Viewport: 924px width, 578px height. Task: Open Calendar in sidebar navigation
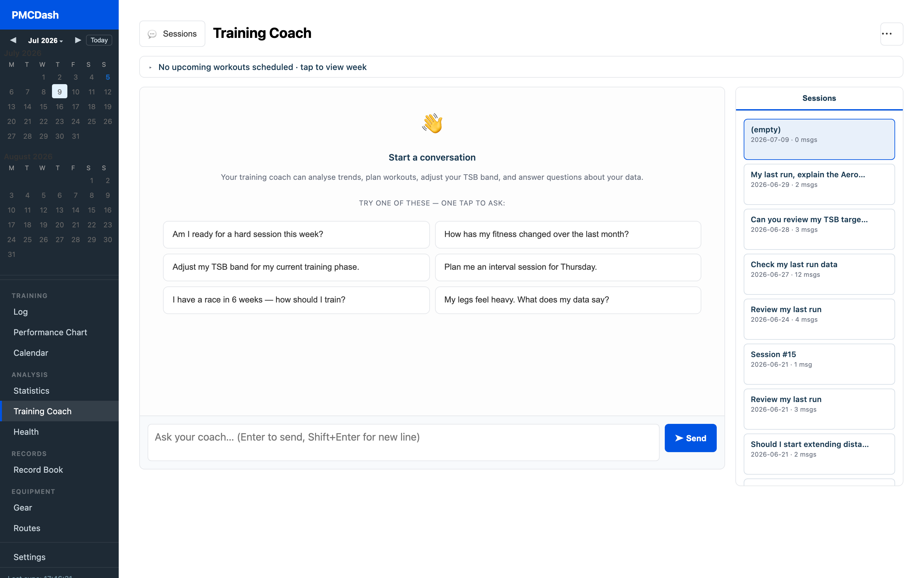click(59, 353)
